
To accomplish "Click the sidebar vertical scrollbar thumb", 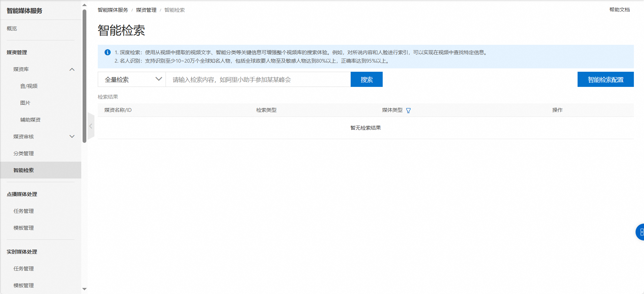I will (x=84, y=76).
